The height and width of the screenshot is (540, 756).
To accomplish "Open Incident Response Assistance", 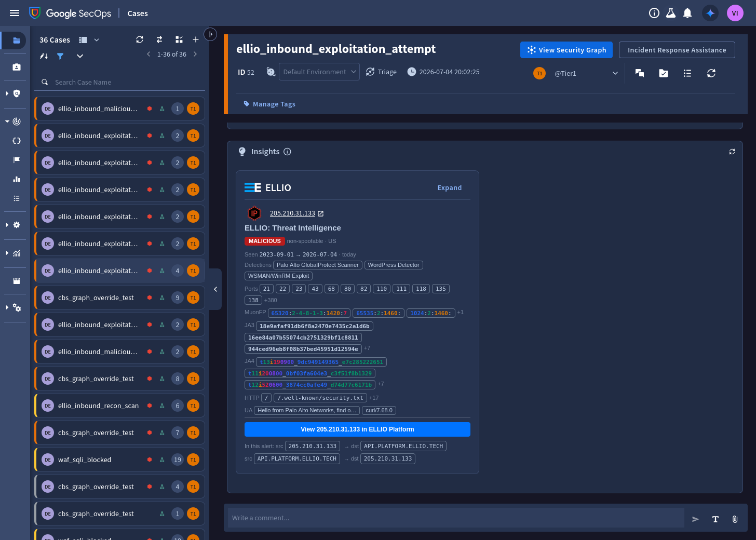I will [x=677, y=50].
